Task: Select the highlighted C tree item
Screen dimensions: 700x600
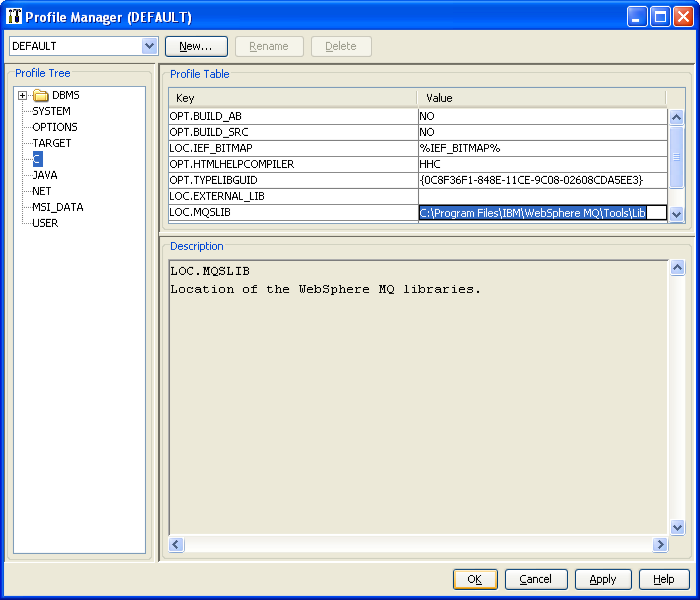Action: [x=38, y=159]
